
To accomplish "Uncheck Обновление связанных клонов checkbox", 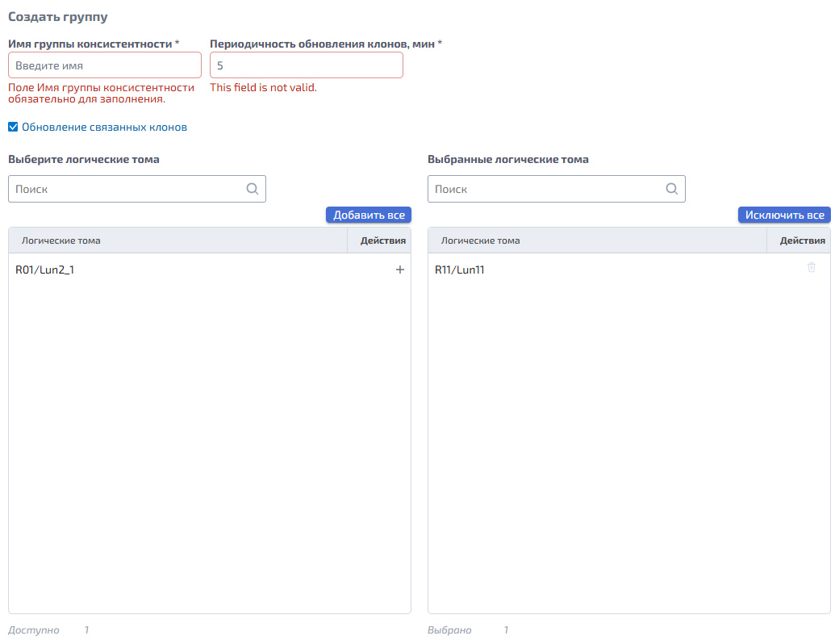I will [14, 127].
